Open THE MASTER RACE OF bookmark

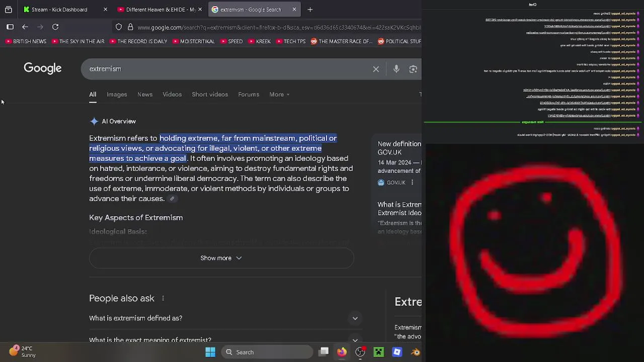coord(341,41)
